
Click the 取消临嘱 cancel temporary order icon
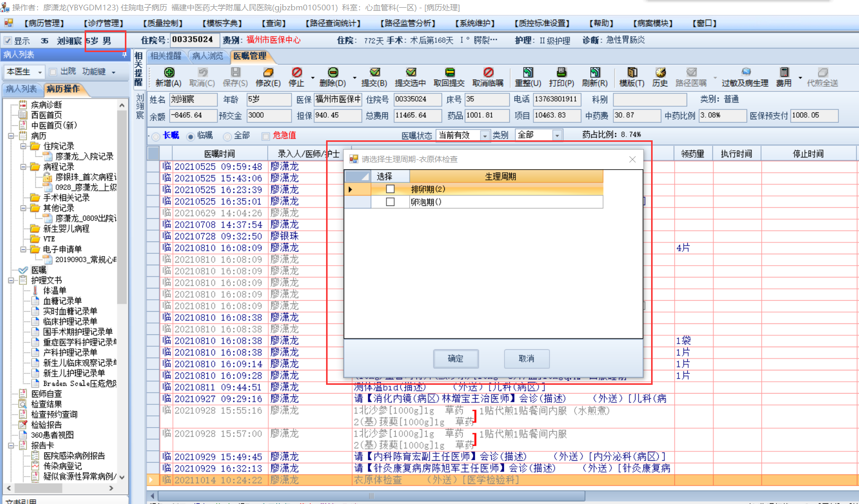488,72
